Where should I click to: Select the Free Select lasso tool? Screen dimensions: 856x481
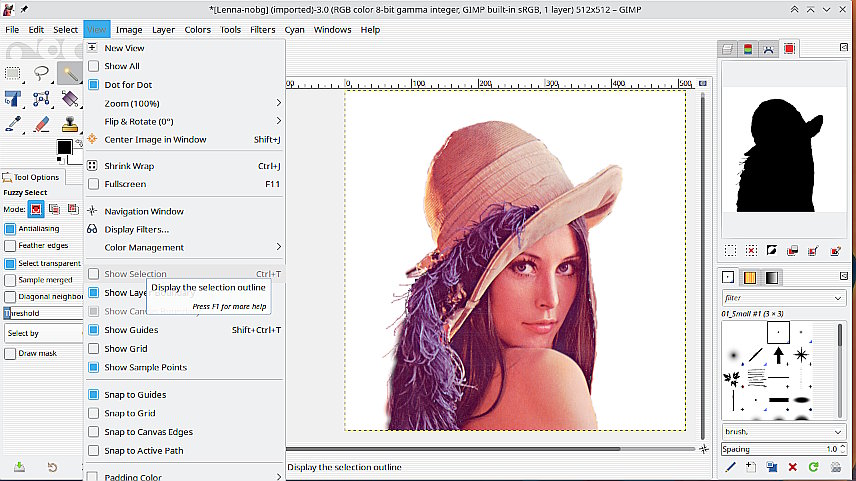click(41, 73)
